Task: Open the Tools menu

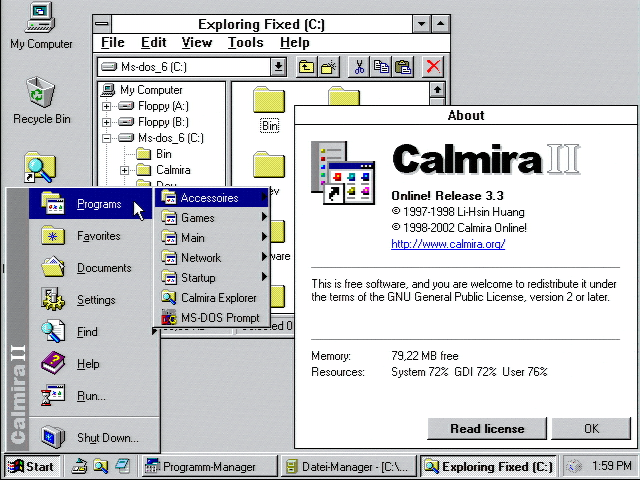Action: (x=245, y=42)
